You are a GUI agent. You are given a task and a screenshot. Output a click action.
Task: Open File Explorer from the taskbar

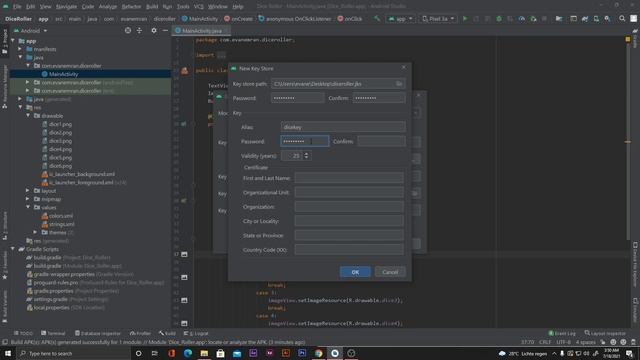(204, 353)
